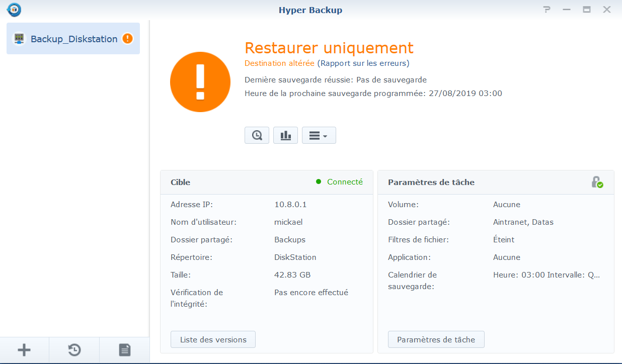Click the truncated schedule value Heure: 03:00
The width and height of the screenshot is (622, 364).
547,275
